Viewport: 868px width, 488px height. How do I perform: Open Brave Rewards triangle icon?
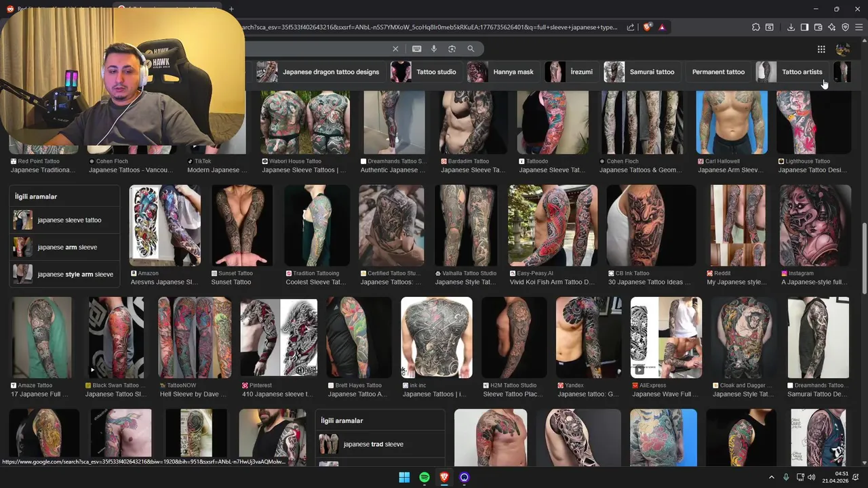(662, 27)
